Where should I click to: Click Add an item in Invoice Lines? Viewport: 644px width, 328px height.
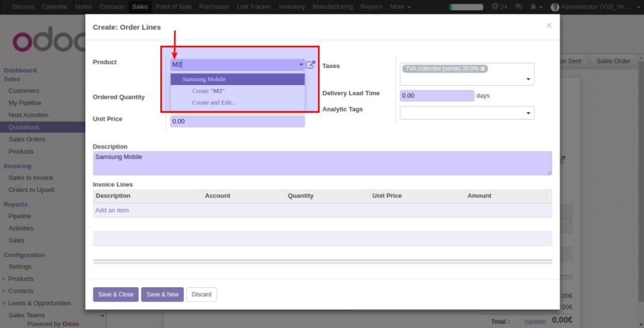112,210
